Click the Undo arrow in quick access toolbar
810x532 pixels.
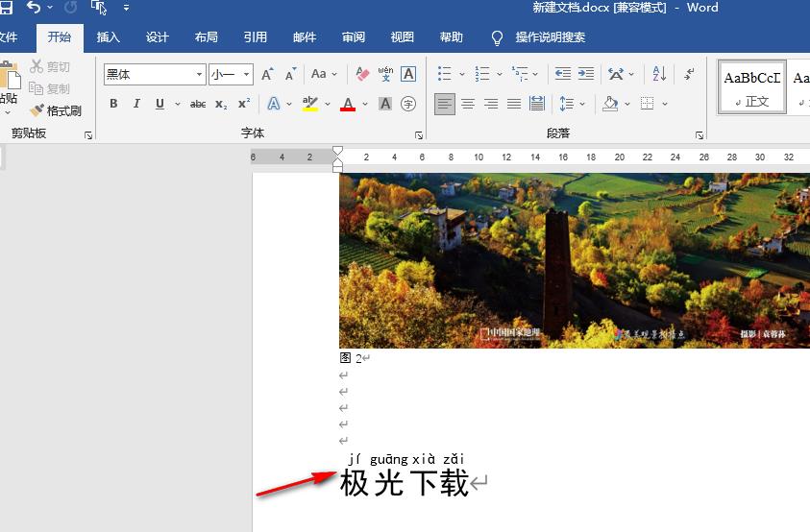(x=34, y=8)
